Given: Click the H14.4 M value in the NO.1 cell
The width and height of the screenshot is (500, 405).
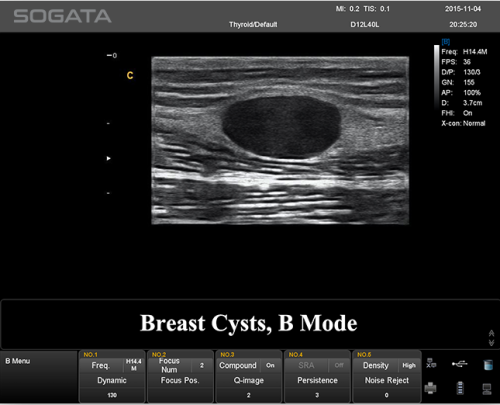Looking at the screenshot, I should 134,365.
